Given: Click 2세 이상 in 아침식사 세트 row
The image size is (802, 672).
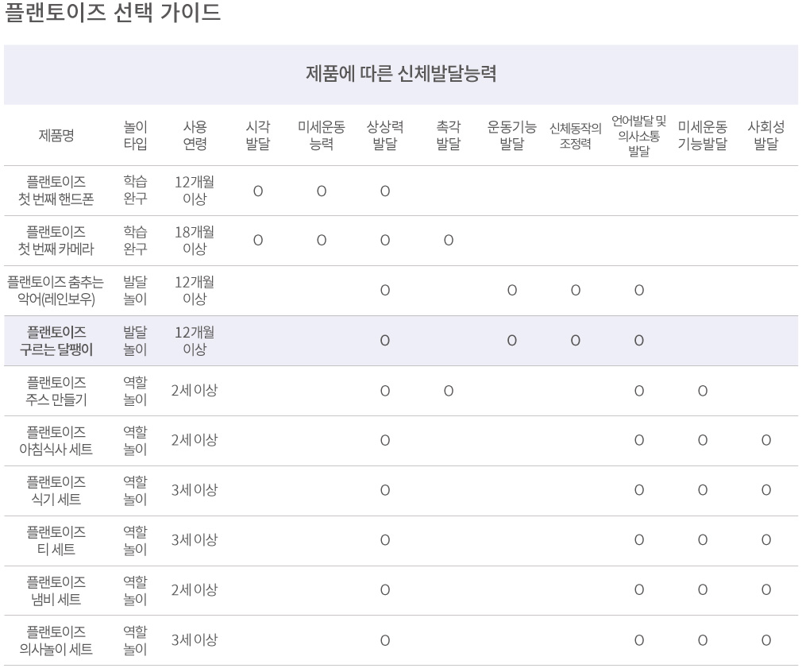Looking at the screenshot, I should tap(195, 440).
